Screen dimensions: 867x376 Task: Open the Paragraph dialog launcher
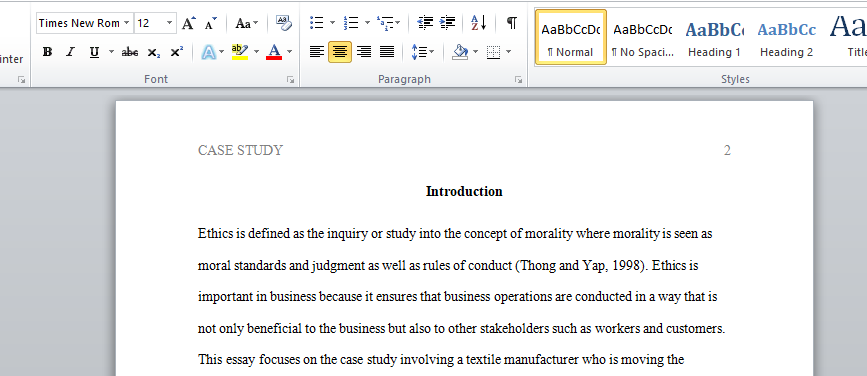point(518,80)
